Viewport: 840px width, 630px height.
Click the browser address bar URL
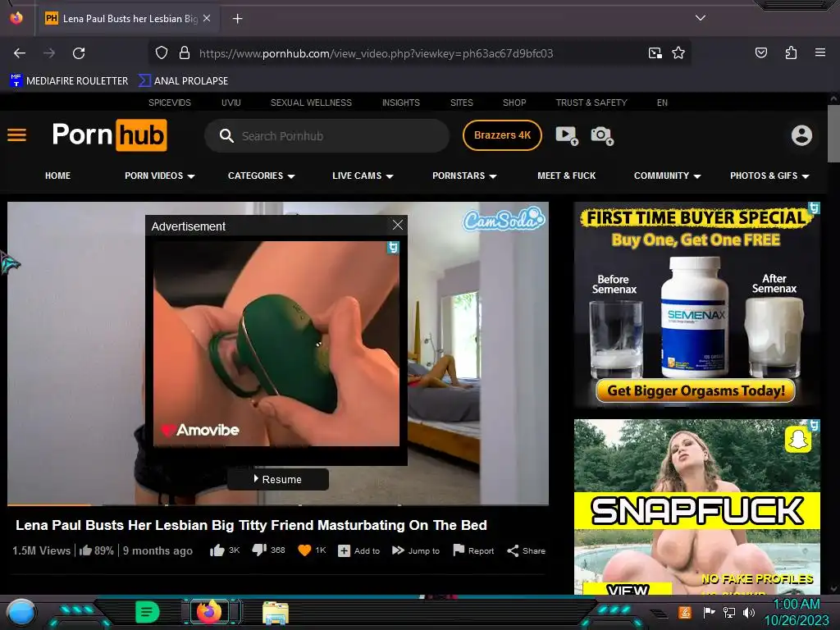[376, 53]
